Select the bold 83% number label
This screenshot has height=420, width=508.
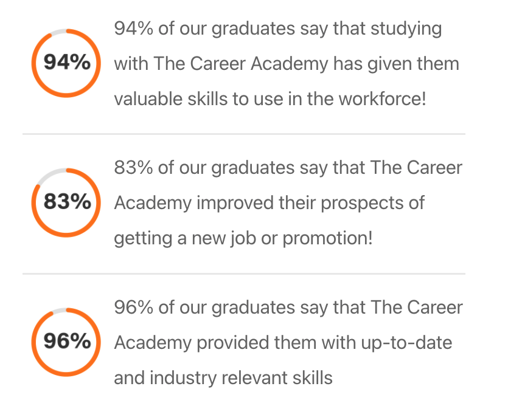[67, 202]
